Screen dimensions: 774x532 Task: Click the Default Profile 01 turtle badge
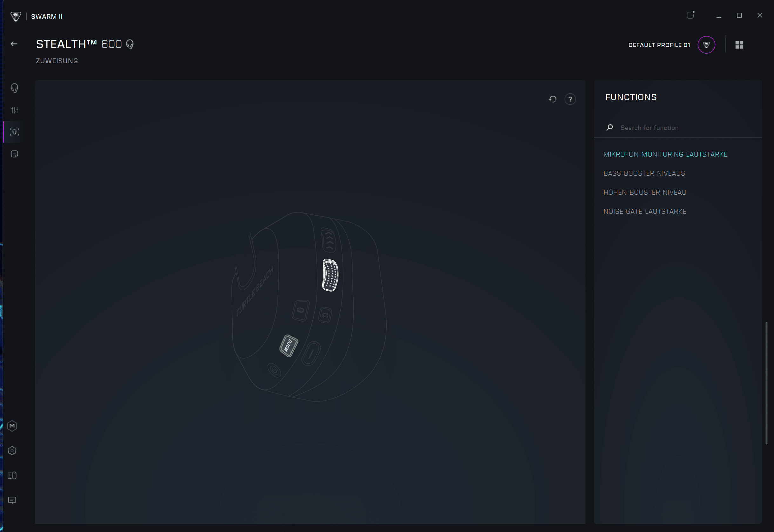coord(706,45)
